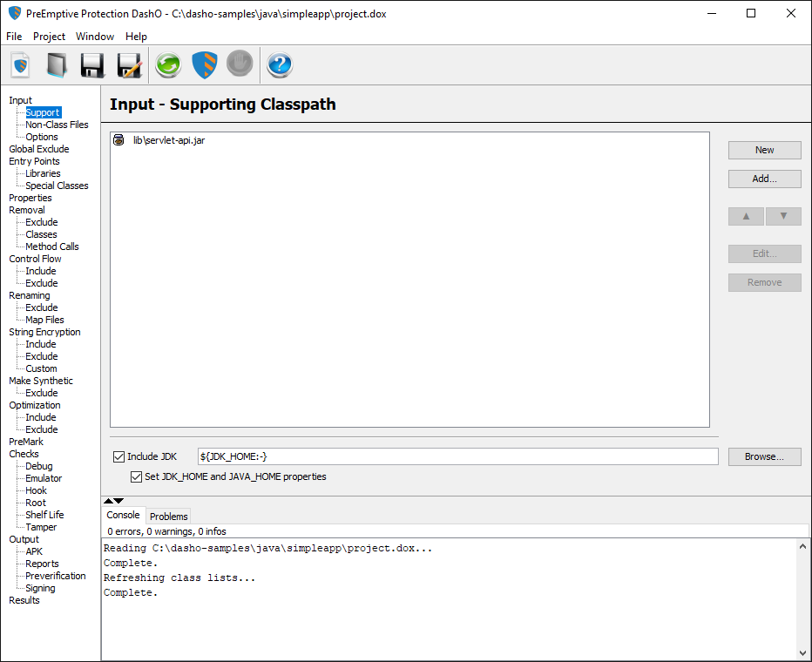Click the Save As floppy-with-pencil icon
The height and width of the screenshot is (662, 812).
coord(130,65)
